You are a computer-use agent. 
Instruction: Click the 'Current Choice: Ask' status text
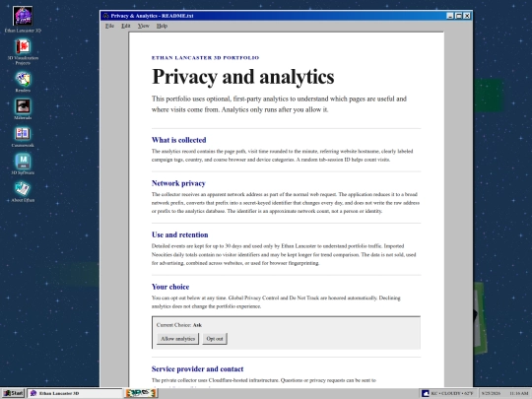pyautogui.click(x=179, y=325)
